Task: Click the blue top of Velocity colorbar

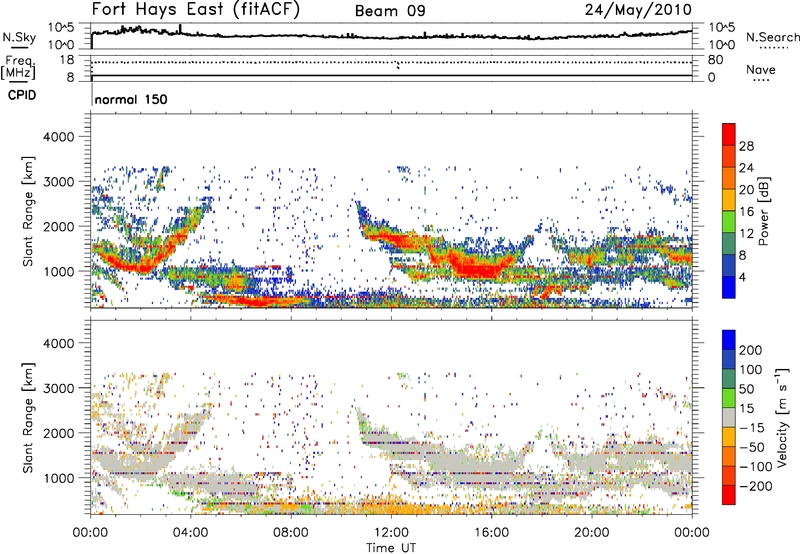Action: 729,340
